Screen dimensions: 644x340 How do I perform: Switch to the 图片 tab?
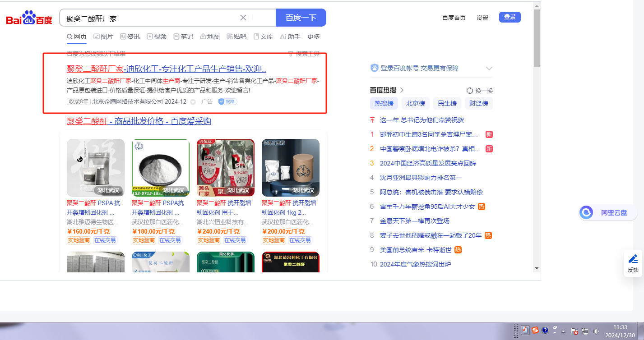[103, 37]
